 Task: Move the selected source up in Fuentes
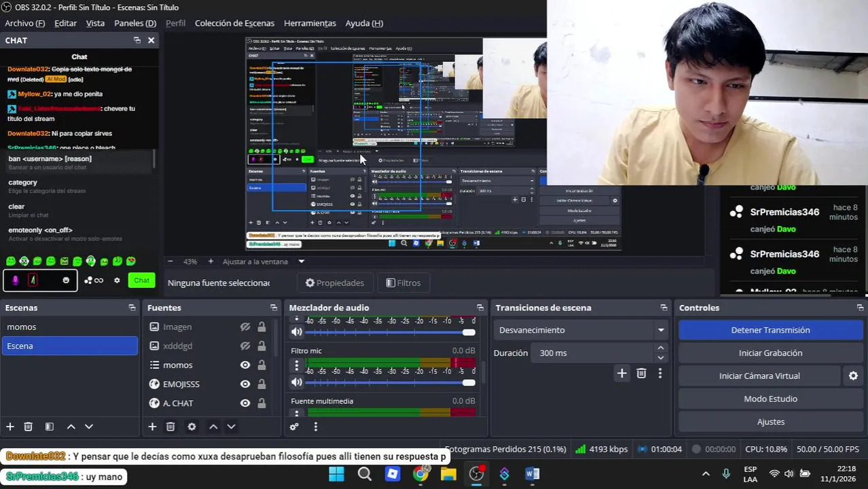pos(213,427)
